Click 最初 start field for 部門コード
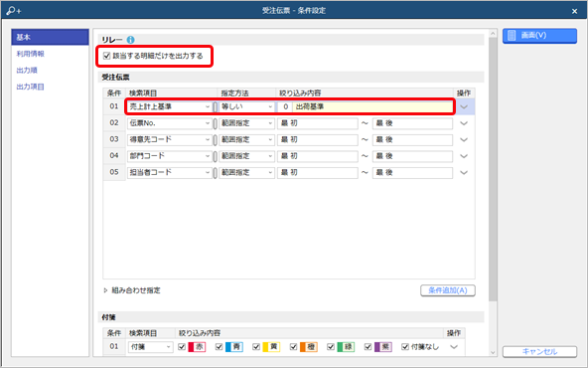Viewport: 588px width, 368px height. pyautogui.click(x=318, y=156)
